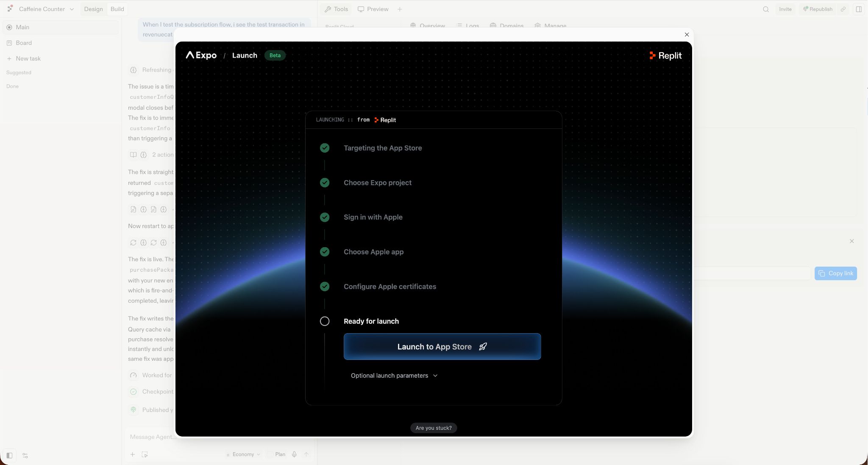The height and width of the screenshot is (465, 868).
Task: Click the Are you stuck? link
Action: click(x=434, y=428)
